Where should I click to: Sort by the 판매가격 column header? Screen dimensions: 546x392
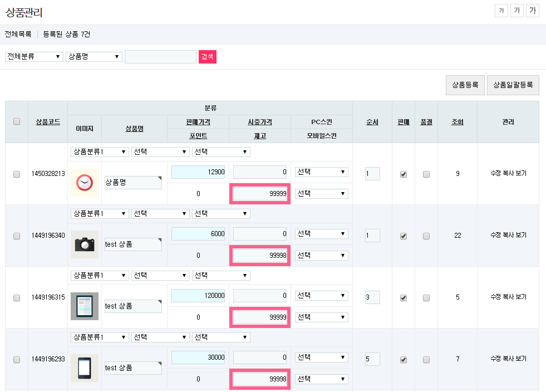198,122
